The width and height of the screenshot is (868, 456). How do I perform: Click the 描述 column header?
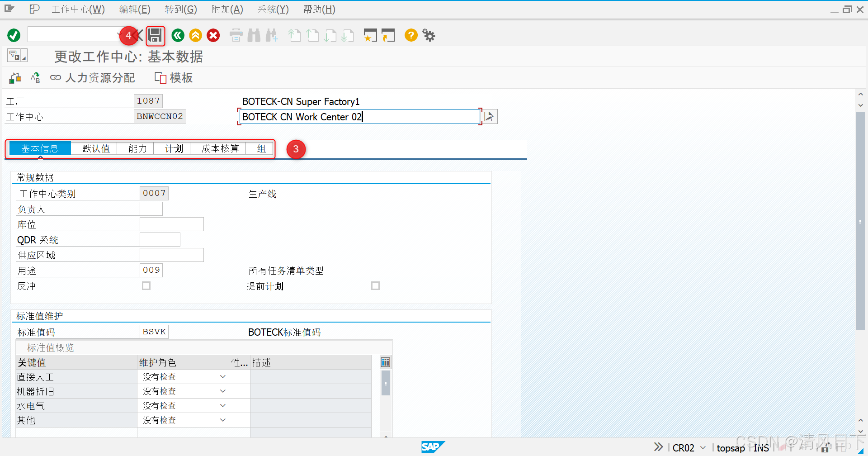pyautogui.click(x=311, y=362)
